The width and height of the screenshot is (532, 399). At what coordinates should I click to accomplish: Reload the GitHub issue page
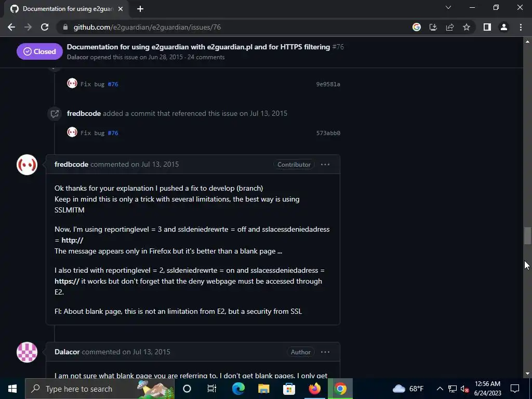click(x=45, y=27)
